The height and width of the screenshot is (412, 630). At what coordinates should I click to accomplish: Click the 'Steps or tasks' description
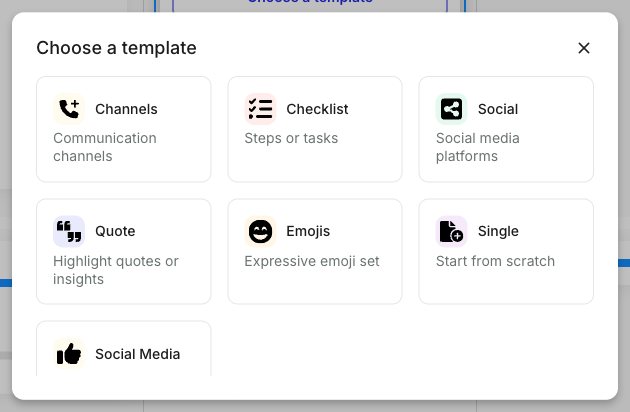click(291, 138)
